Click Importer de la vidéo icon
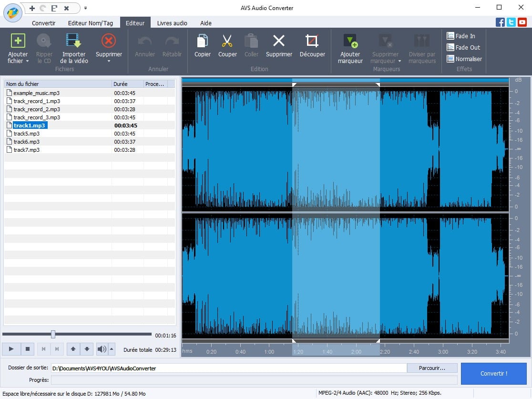 click(x=74, y=41)
